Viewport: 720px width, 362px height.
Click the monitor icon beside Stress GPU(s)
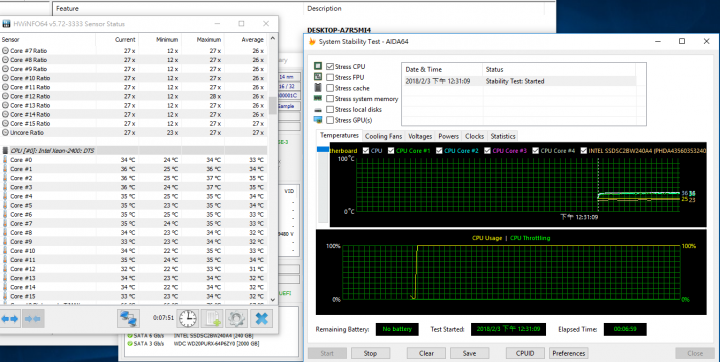pyautogui.click(x=318, y=120)
